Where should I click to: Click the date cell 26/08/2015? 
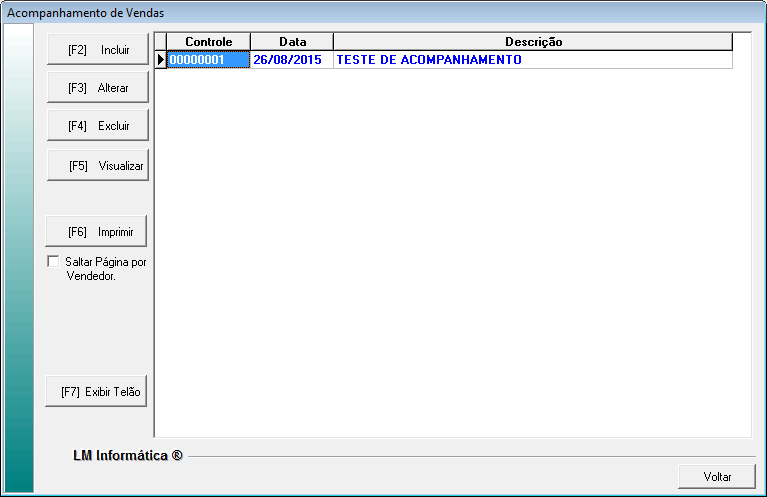tap(292, 60)
